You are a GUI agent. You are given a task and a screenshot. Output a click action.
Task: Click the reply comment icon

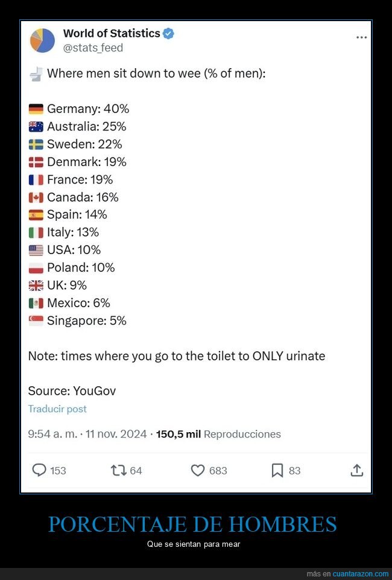(x=39, y=470)
